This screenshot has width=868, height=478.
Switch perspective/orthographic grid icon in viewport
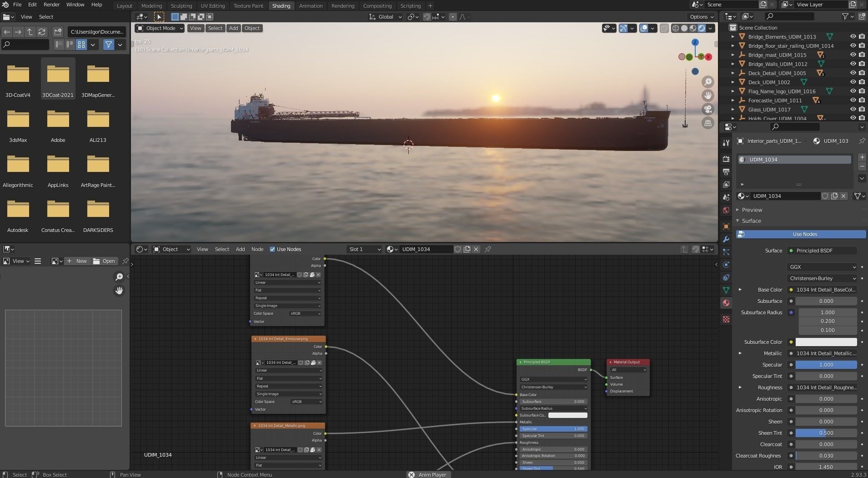click(x=707, y=123)
